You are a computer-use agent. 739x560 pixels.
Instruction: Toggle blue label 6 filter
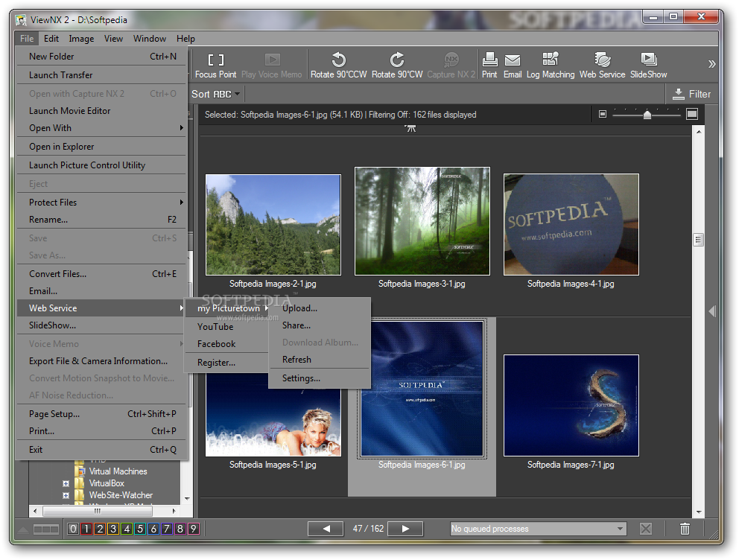[153, 529]
